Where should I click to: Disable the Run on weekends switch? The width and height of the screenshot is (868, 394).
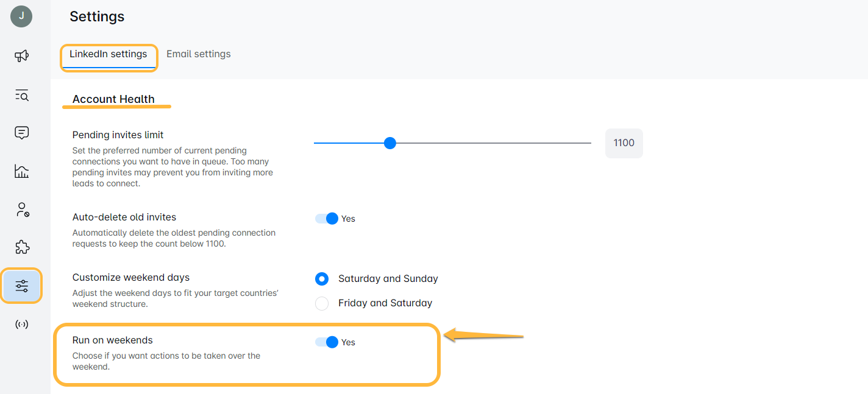tap(327, 342)
